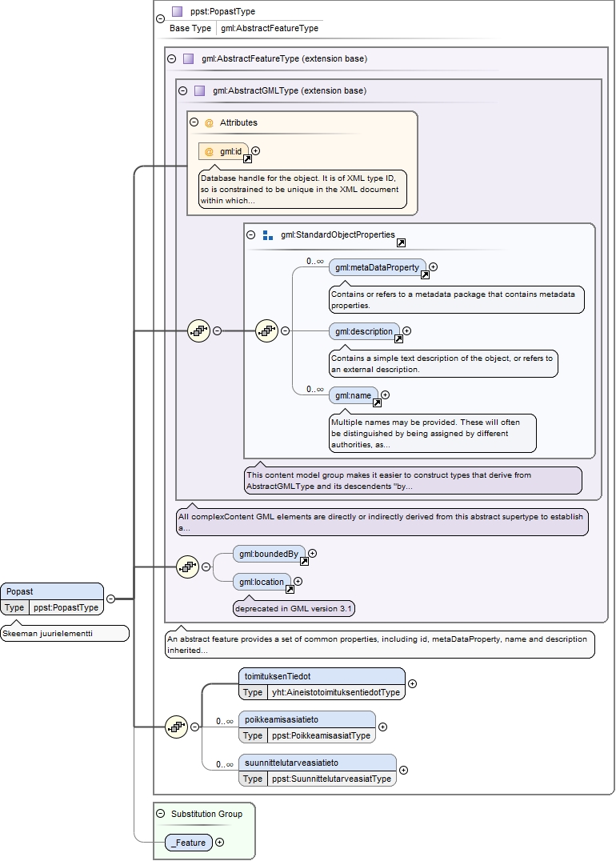Collapse the Substitution Group box
Viewport: 616px width, 861px height.
[x=160, y=813]
